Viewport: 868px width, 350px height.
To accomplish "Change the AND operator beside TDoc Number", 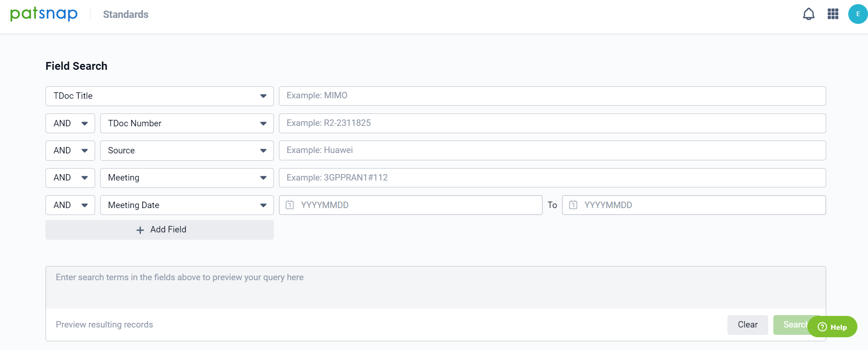I will pos(70,123).
